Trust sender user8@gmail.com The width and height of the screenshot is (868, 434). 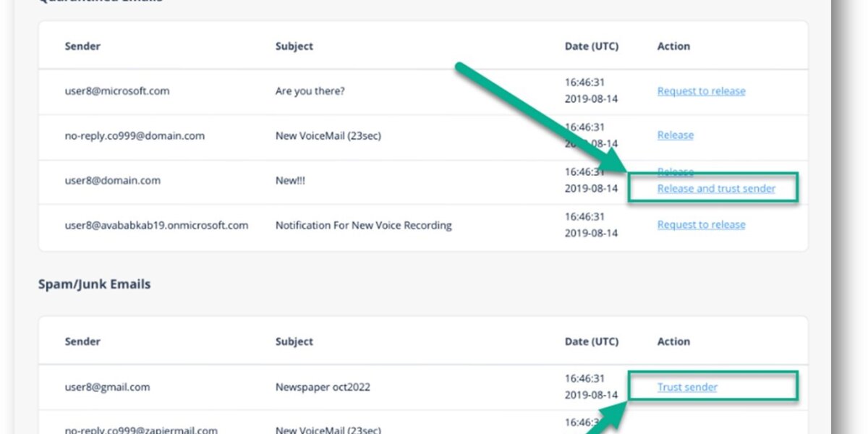(687, 387)
